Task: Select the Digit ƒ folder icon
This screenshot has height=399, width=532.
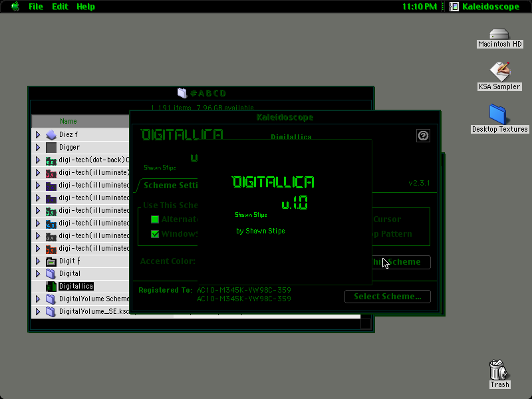Action: 51,261
